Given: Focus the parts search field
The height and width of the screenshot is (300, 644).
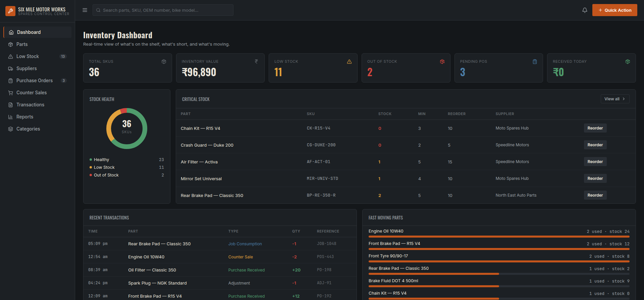Looking at the screenshot, I should (163, 10).
